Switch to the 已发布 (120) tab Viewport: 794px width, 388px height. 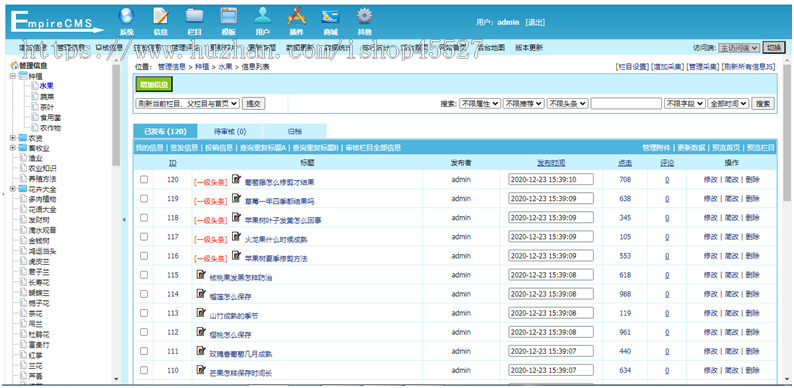tap(165, 131)
